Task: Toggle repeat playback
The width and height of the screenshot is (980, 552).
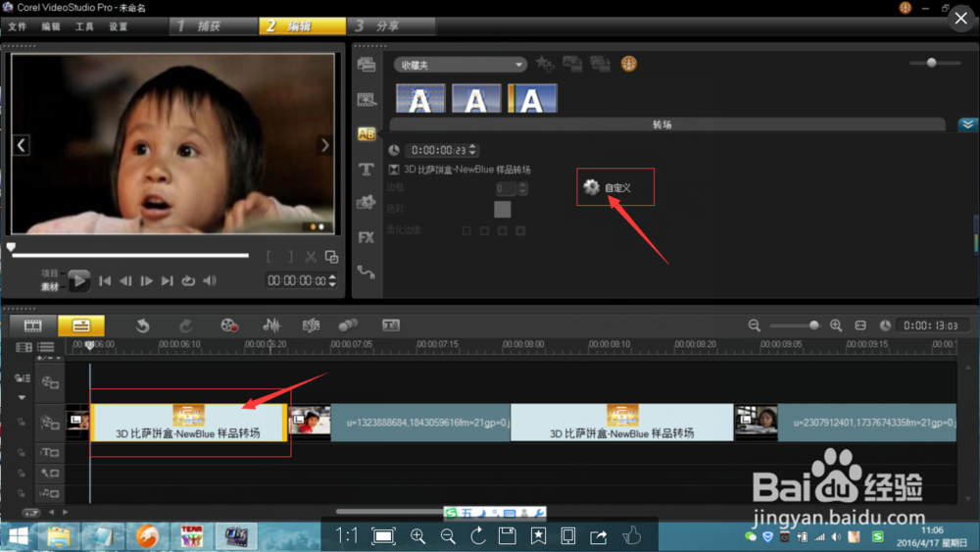Action: pyautogui.click(x=188, y=281)
